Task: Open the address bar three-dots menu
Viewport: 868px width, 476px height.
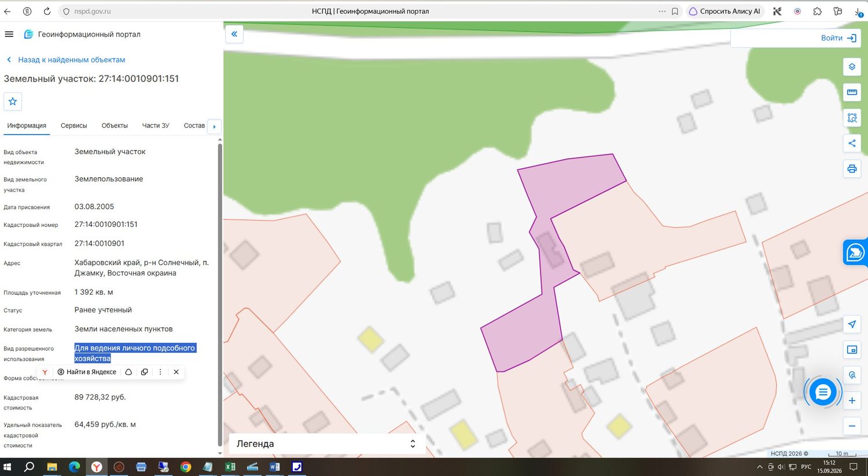Action: [662, 11]
